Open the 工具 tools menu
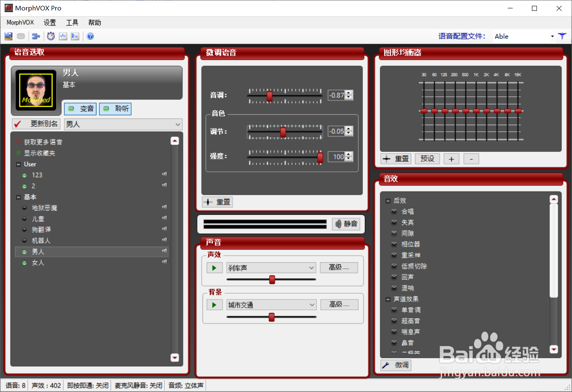 72,23
